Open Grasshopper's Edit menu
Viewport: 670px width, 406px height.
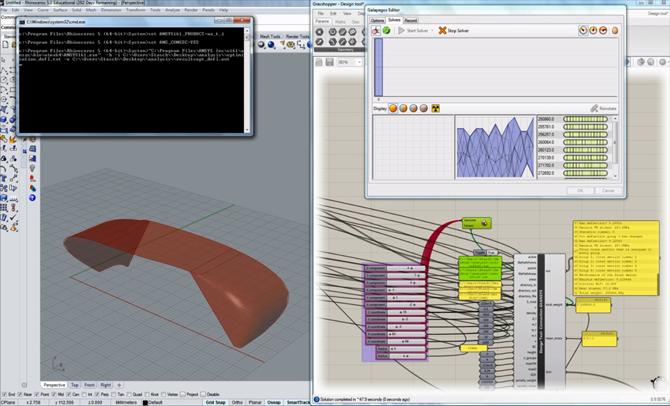pyautogui.click(x=333, y=13)
